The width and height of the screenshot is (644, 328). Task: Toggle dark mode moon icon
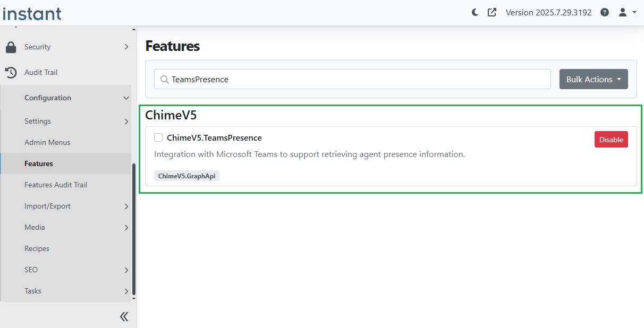coord(475,12)
